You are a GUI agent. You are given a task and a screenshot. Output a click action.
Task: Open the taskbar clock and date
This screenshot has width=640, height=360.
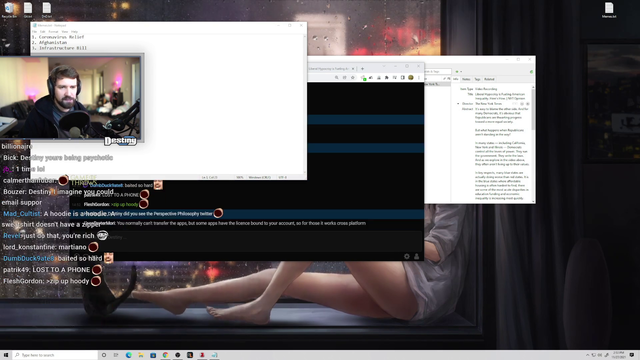619,355
